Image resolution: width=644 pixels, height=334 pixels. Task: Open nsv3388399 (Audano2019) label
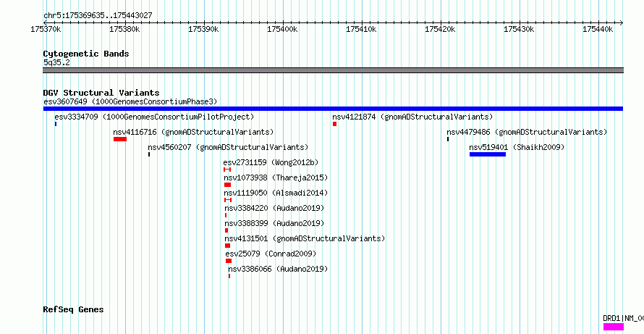[x=274, y=223]
